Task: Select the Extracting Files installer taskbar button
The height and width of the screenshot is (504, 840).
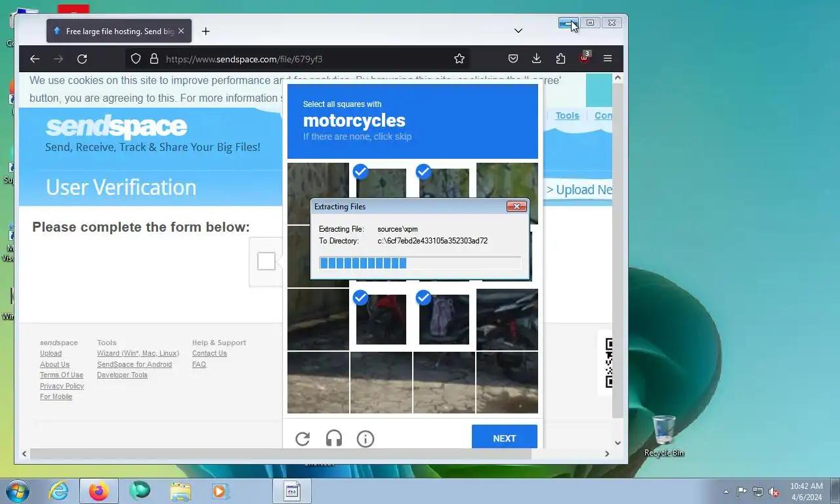Action: click(292, 491)
